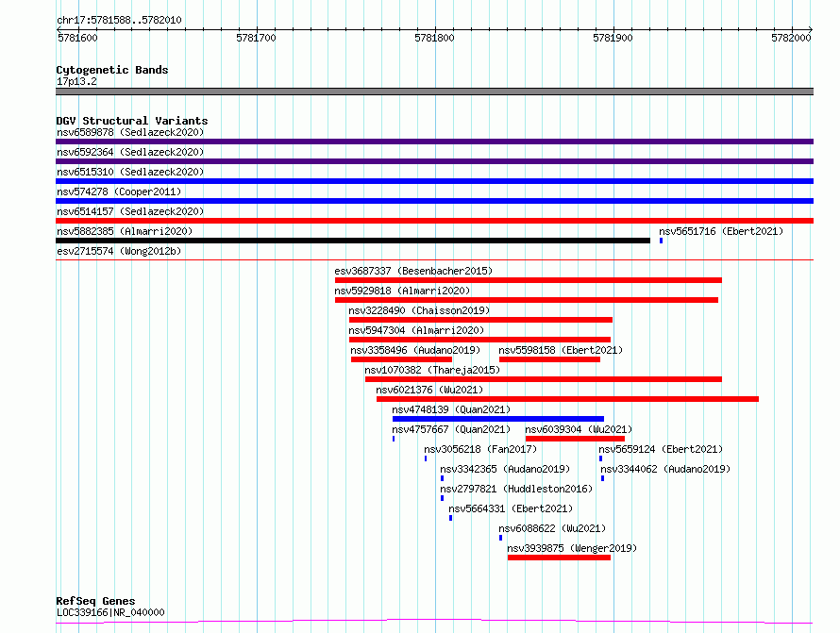Click the magenta LOC339166 gene line

point(434,622)
